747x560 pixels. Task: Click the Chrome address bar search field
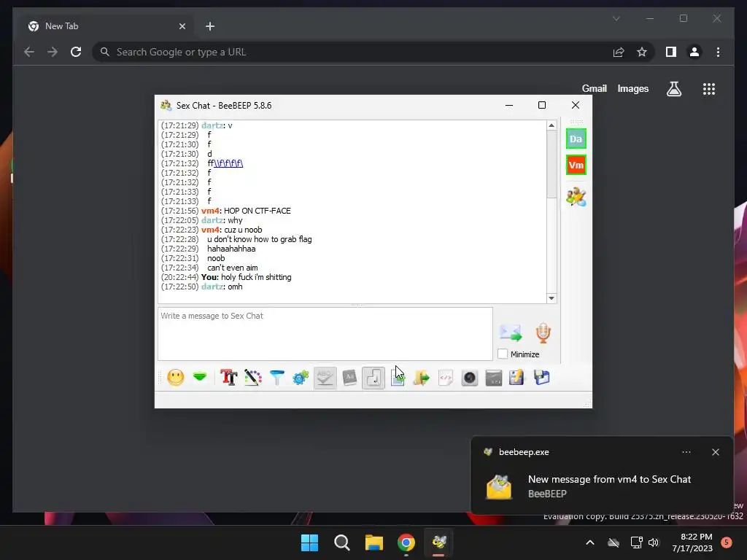coord(352,52)
